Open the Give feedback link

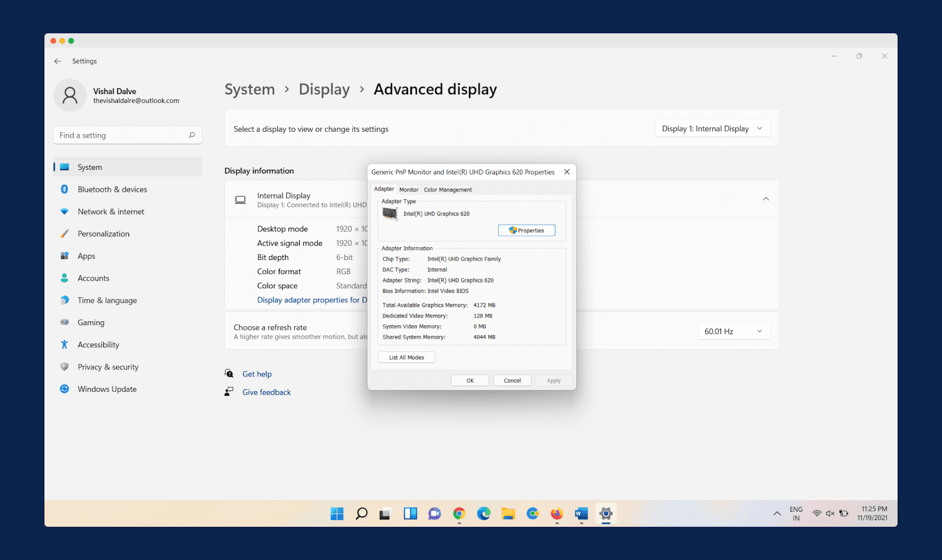pos(266,392)
